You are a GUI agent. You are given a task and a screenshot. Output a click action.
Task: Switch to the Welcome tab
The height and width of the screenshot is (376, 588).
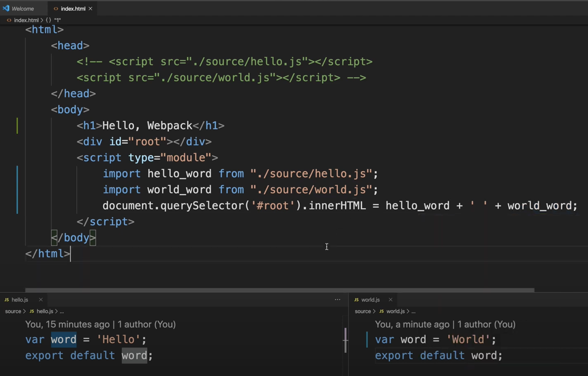point(23,9)
